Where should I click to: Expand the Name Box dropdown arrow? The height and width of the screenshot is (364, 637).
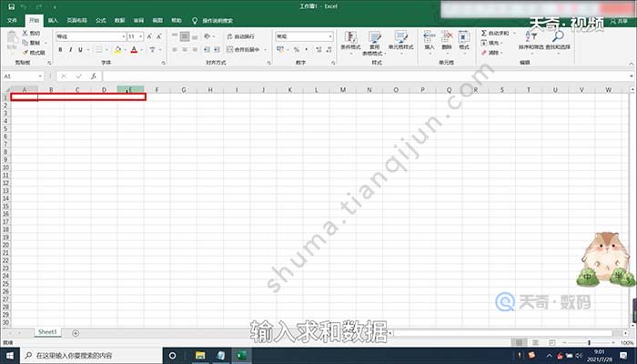click(40, 76)
